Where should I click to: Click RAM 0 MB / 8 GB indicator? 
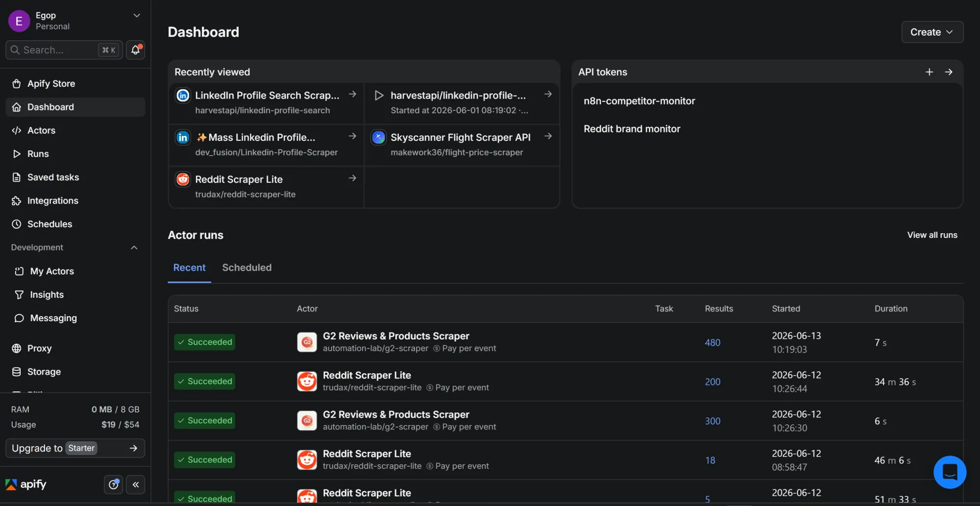point(75,409)
